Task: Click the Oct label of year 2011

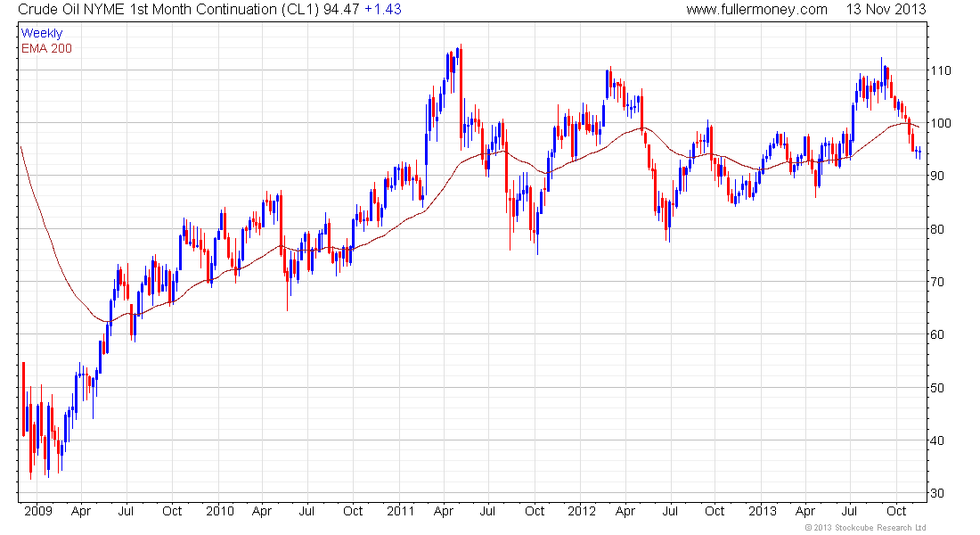Action: 535,511
